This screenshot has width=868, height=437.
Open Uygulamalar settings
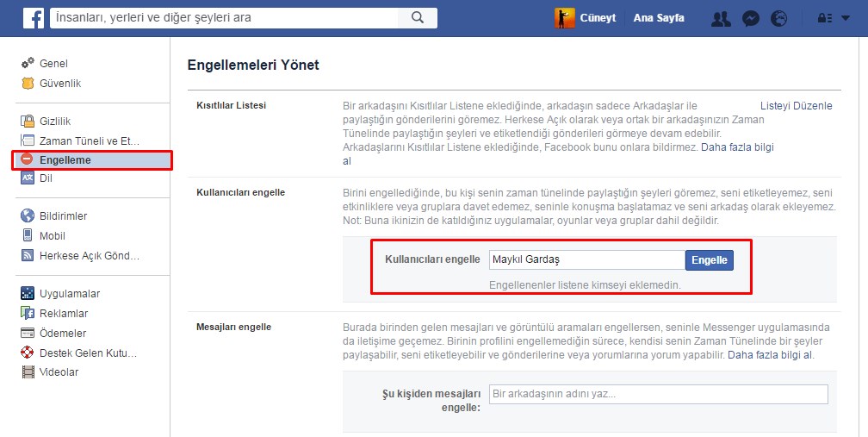(69, 294)
